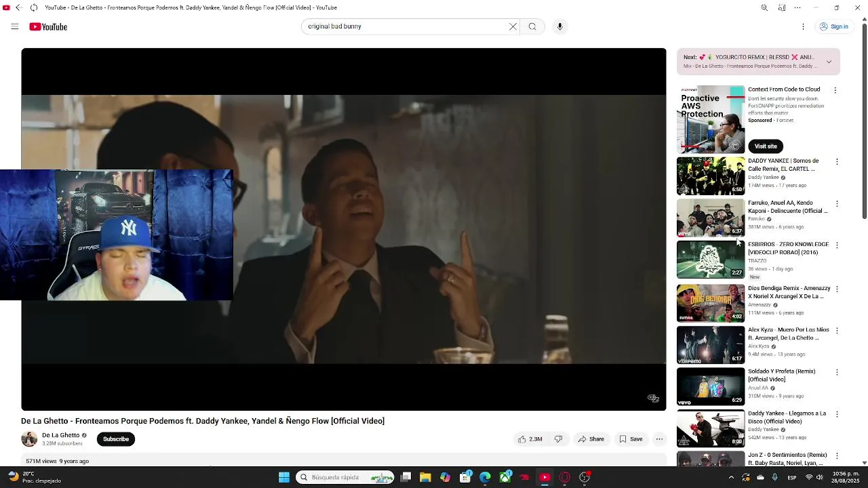Image resolution: width=868 pixels, height=488 pixels.
Task: Share the De La Ghetto video
Action: 591,439
